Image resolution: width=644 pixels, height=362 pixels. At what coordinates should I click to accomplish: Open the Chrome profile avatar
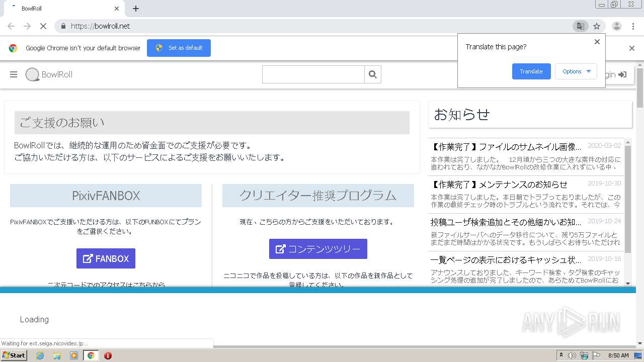(x=616, y=26)
